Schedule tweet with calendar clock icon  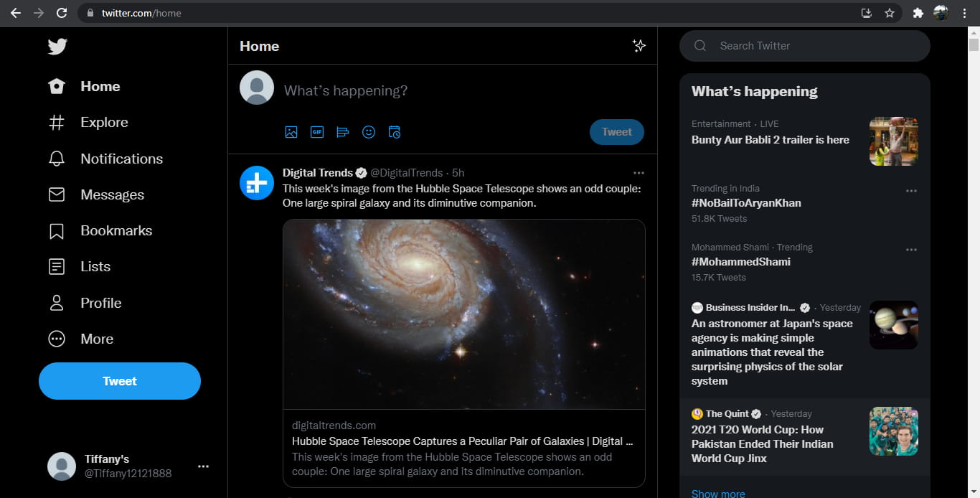click(x=395, y=132)
